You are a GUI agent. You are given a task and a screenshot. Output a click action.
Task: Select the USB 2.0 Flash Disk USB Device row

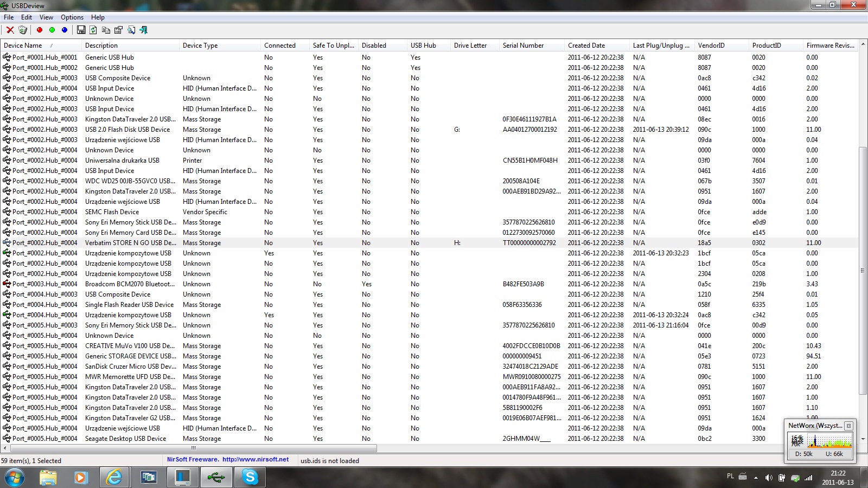pyautogui.click(x=429, y=129)
